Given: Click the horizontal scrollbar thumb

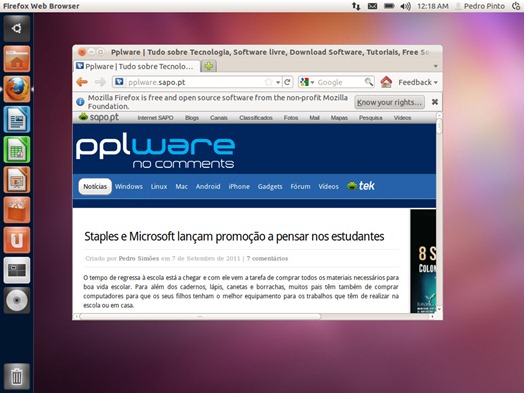Looking at the screenshot, I should coord(200,316).
